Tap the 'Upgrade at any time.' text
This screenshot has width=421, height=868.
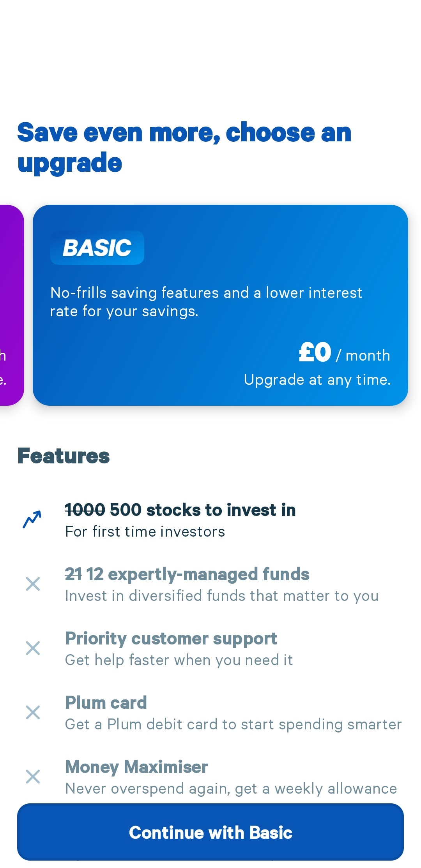click(317, 380)
